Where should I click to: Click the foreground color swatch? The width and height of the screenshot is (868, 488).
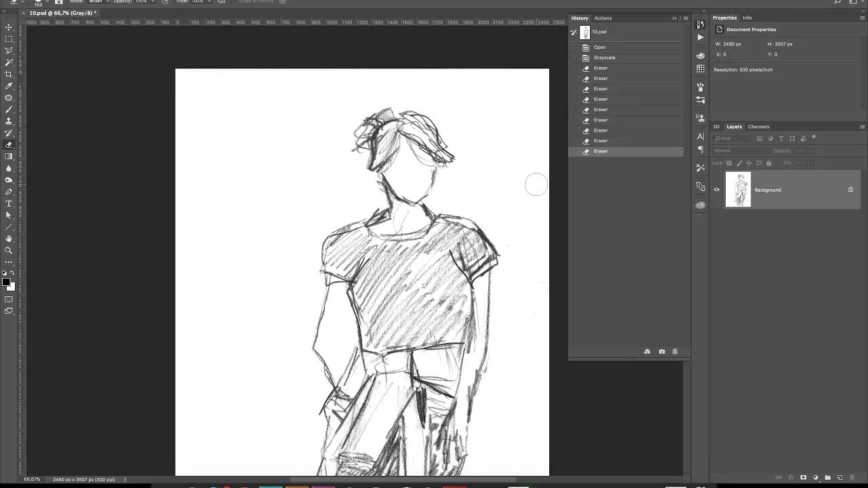6,282
